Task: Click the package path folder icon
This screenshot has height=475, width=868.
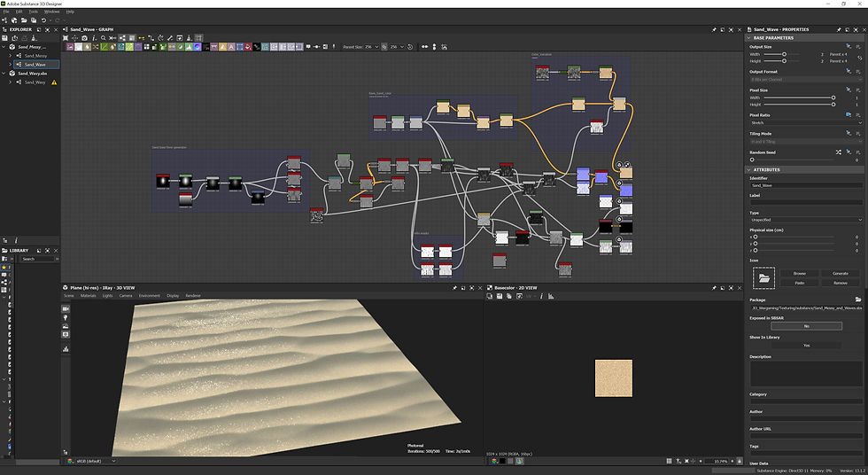Action: tap(858, 300)
